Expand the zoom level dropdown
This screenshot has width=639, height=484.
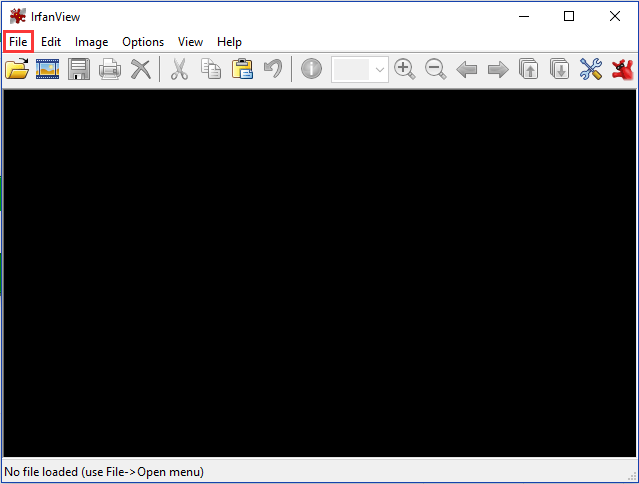pyautogui.click(x=379, y=69)
